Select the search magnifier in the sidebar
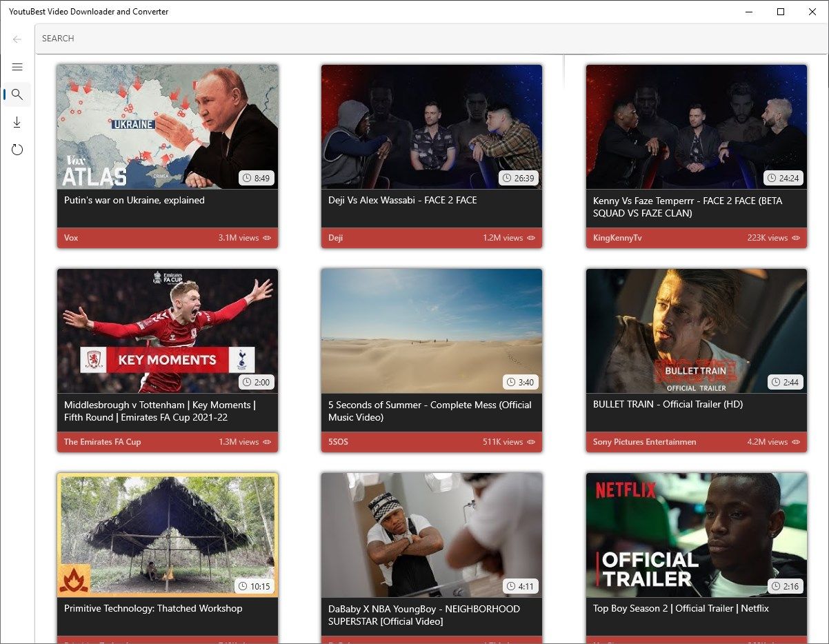 pyautogui.click(x=17, y=94)
